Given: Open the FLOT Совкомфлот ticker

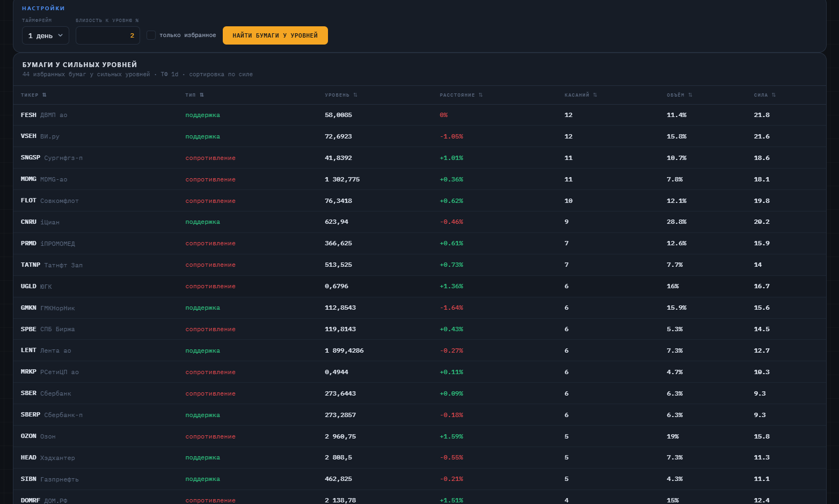Looking at the screenshot, I should click(50, 201).
